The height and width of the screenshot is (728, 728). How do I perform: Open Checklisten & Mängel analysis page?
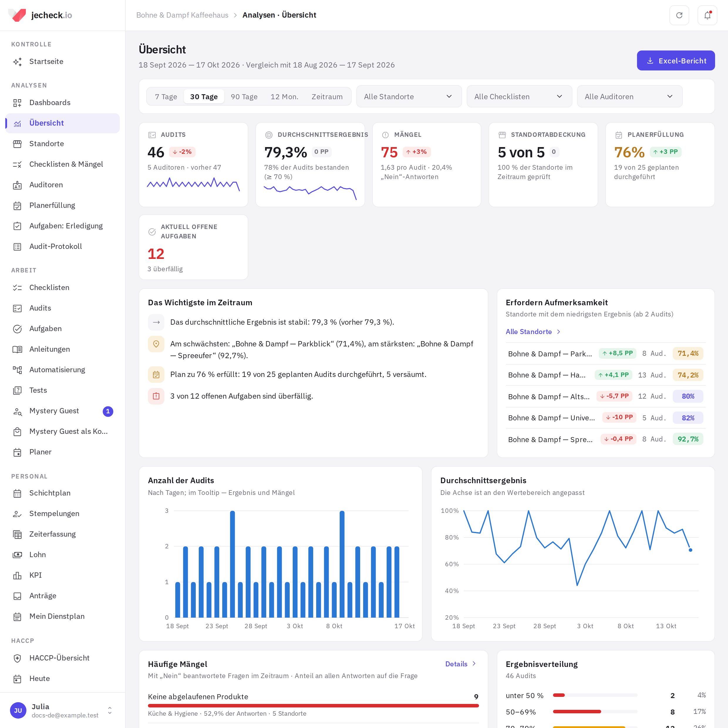pyautogui.click(x=63, y=164)
